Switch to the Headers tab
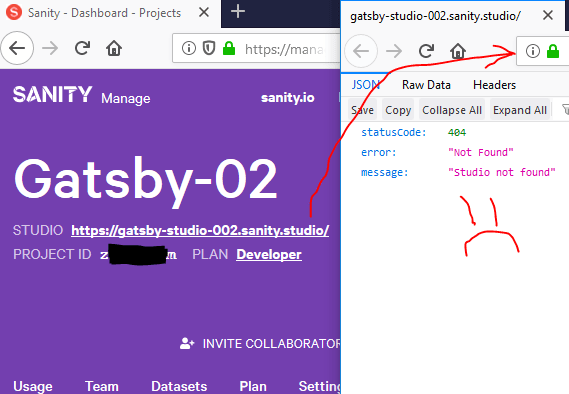Image resolution: width=569 pixels, height=394 pixels. coord(495,85)
